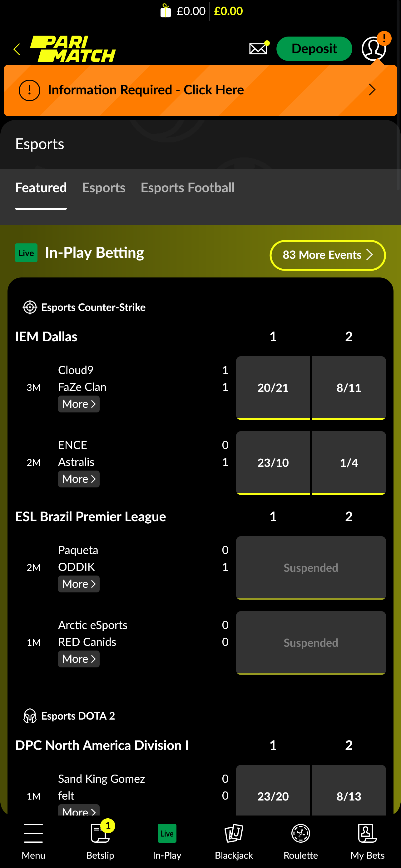Click the green Deposit button
The width and height of the screenshot is (401, 868).
(x=314, y=49)
